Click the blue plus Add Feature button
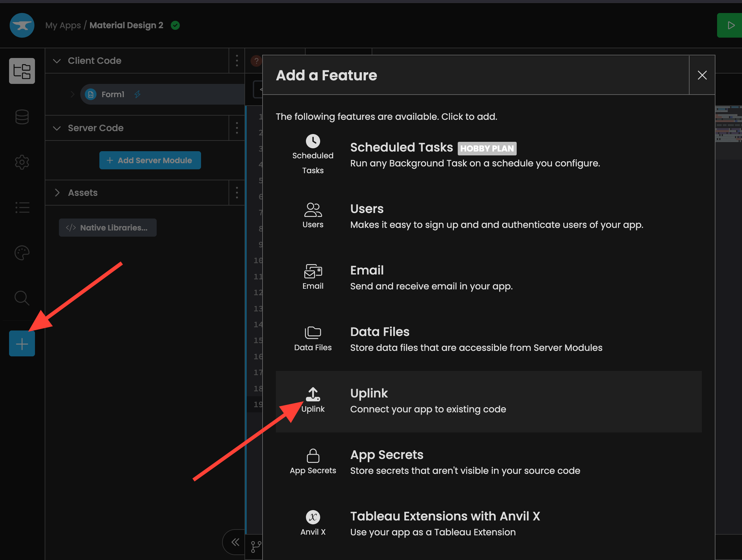 click(22, 344)
